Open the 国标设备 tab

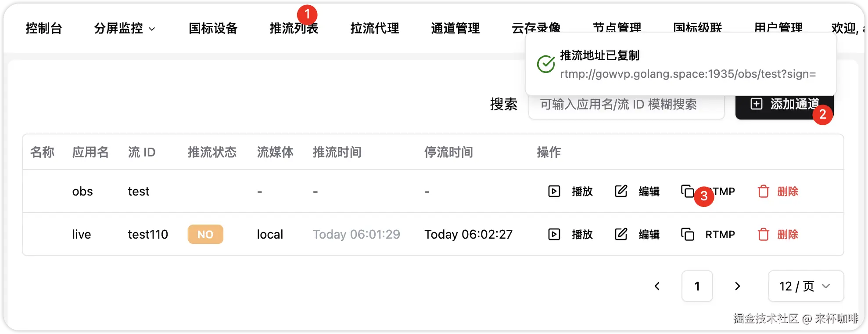(x=213, y=29)
